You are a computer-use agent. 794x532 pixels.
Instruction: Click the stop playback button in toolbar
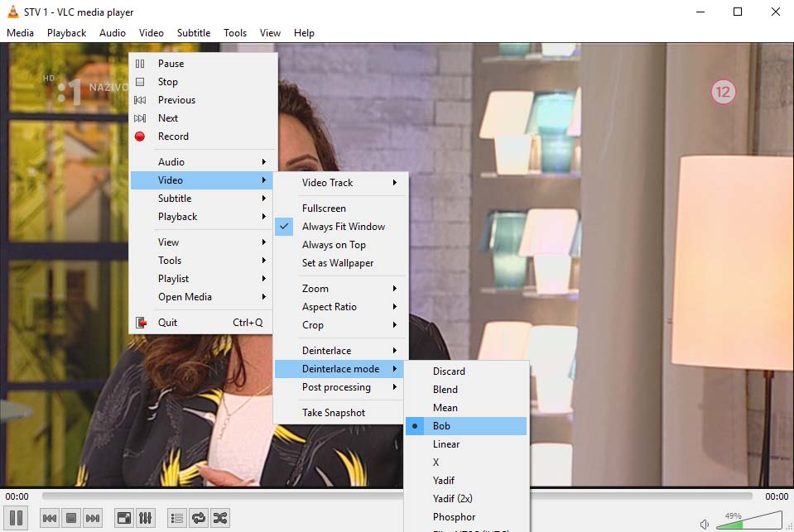point(71,518)
